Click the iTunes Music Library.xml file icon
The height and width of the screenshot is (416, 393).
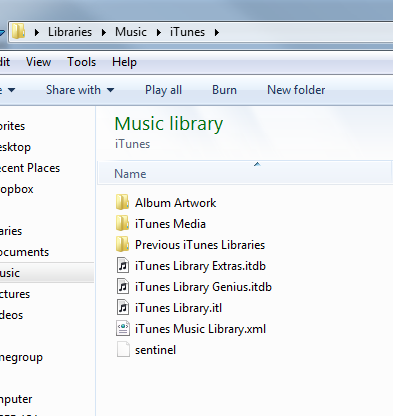[x=123, y=329]
